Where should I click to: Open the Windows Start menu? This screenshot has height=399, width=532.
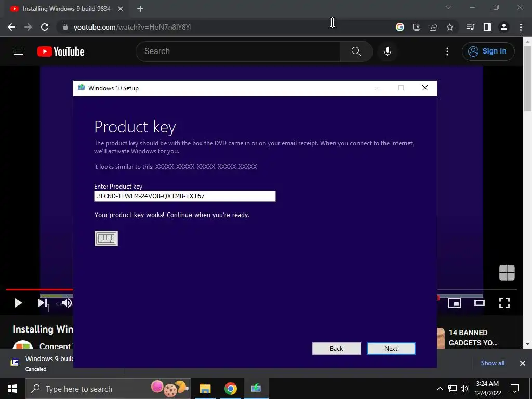(x=12, y=389)
